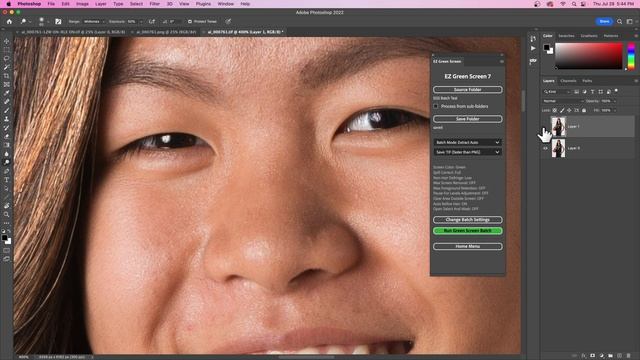This screenshot has height=360, width=640.
Task: Select the Horizontal Type tool
Action: click(7, 180)
